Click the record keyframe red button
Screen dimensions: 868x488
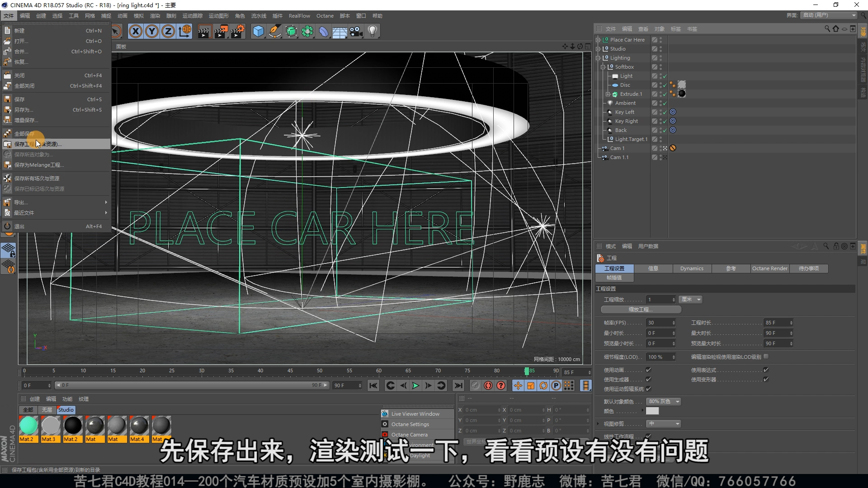point(488,385)
